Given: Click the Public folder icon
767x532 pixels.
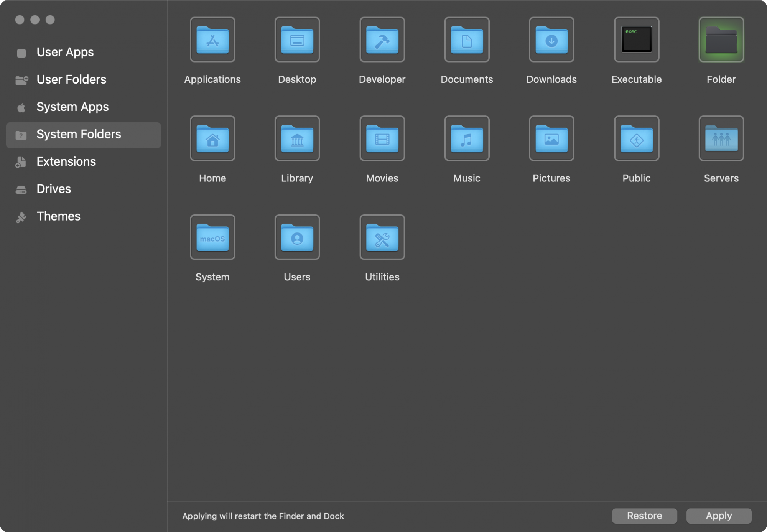Looking at the screenshot, I should 636,138.
